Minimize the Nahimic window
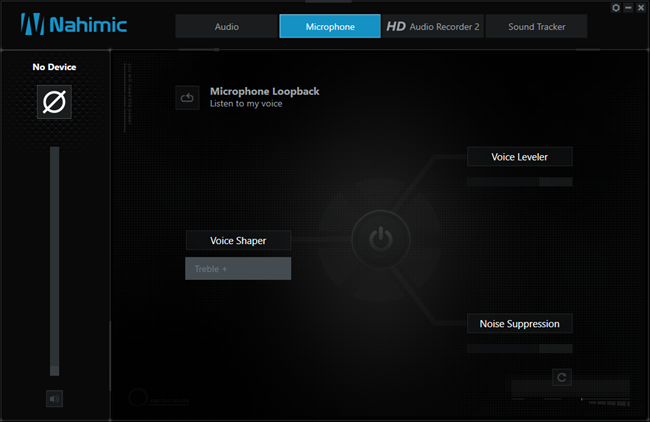The height and width of the screenshot is (422, 650). tap(628, 8)
